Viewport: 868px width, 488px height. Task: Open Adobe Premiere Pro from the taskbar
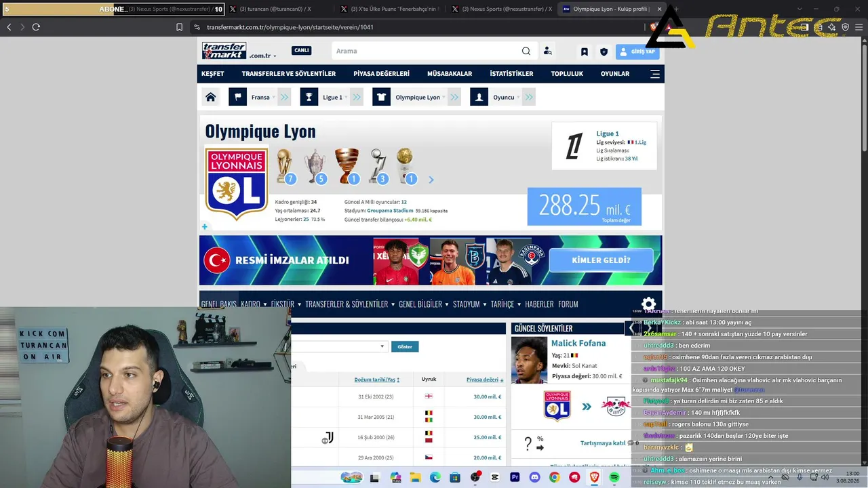tap(515, 478)
